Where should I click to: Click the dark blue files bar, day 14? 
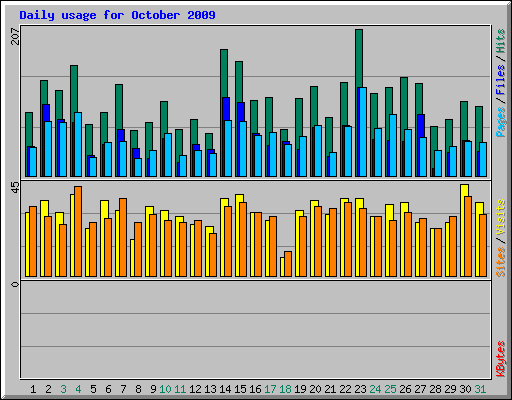click(x=226, y=109)
